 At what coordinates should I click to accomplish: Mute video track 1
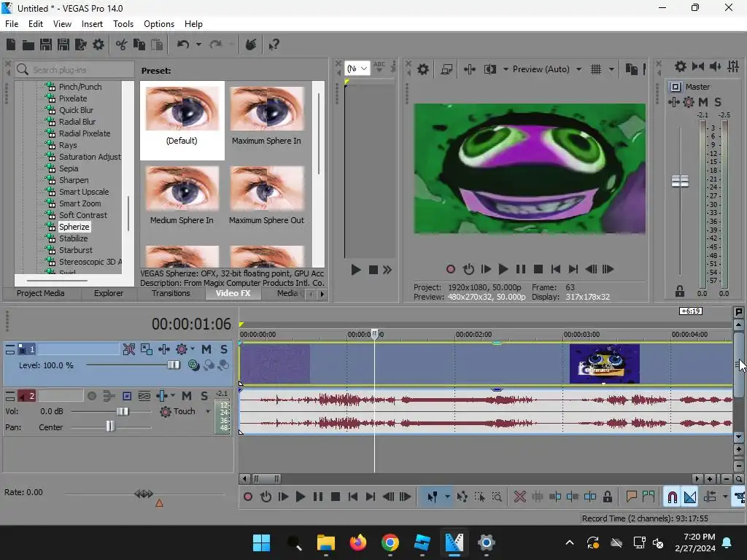coord(206,349)
